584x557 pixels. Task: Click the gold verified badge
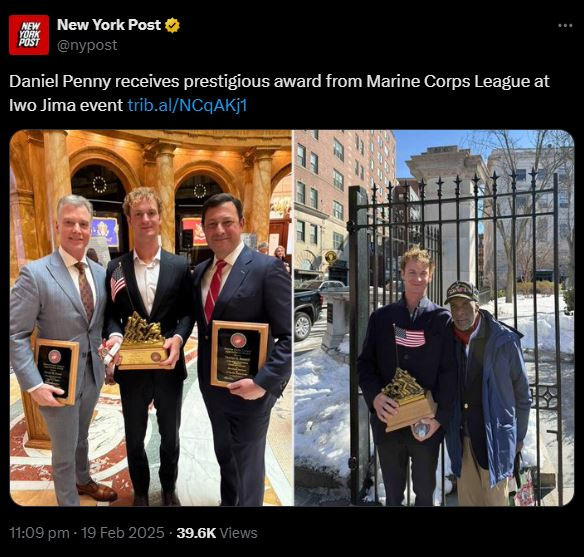click(172, 25)
